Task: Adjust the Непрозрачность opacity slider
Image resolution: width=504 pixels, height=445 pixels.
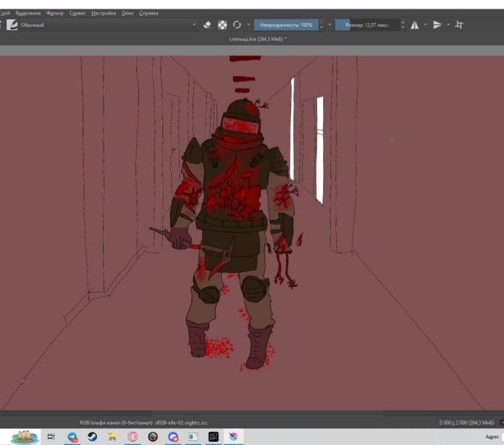Action: tap(286, 25)
